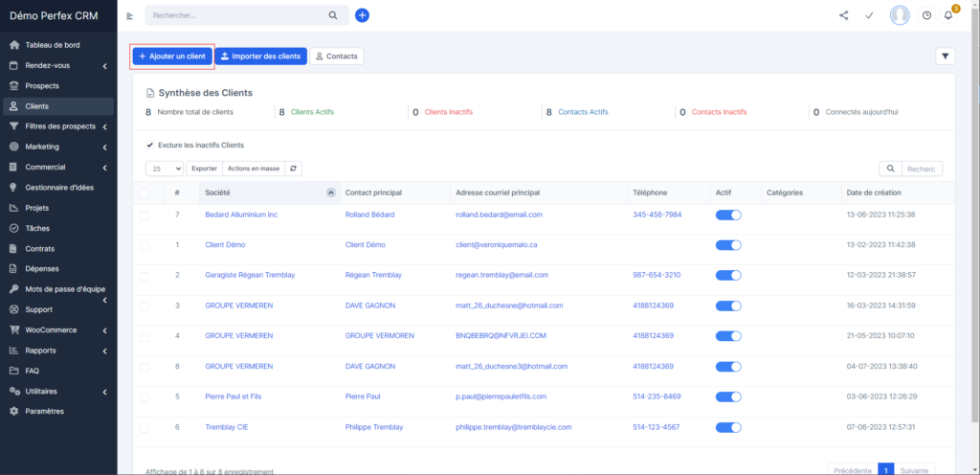Click the blue plus quick-create icon

[x=362, y=15]
